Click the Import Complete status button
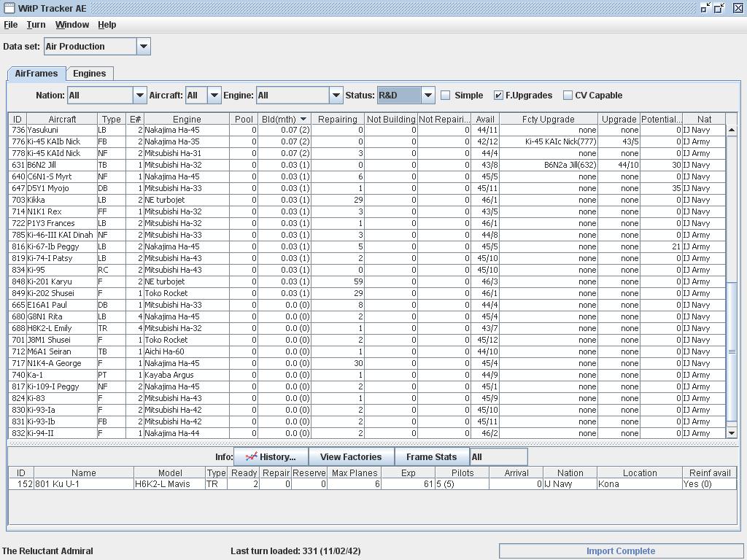 pyautogui.click(x=621, y=551)
